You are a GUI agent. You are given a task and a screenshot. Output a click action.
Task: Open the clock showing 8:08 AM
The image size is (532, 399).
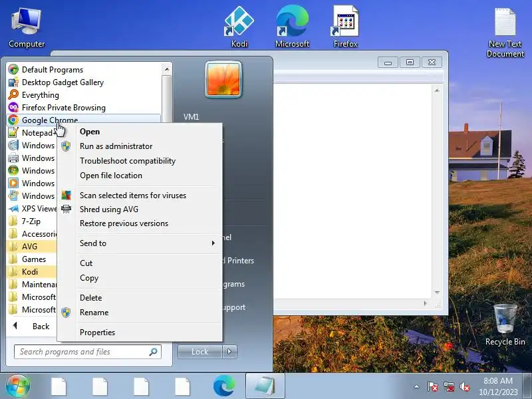coord(498,386)
